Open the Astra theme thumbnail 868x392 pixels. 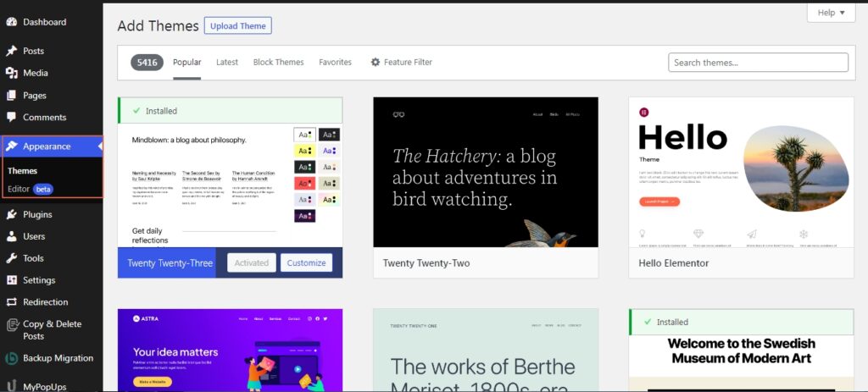pos(231,351)
